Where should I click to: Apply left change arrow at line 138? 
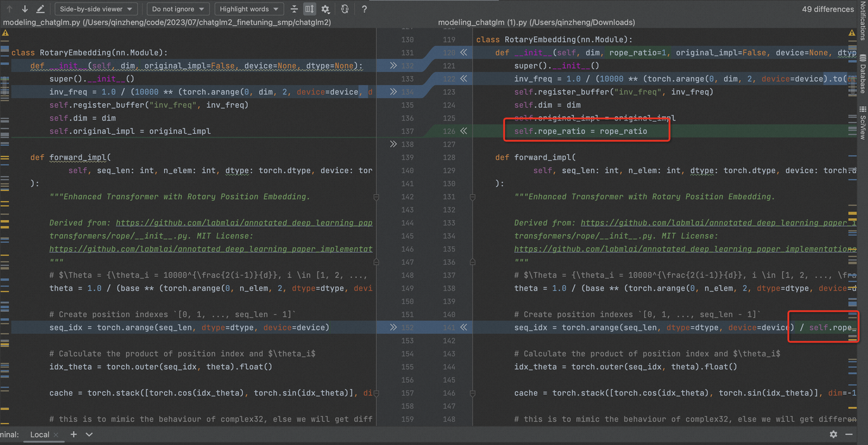393,144
